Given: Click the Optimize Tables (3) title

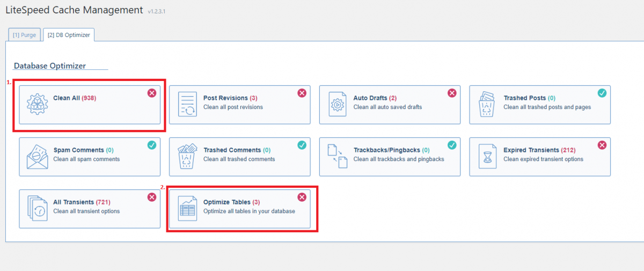Looking at the screenshot, I should (x=231, y=202).
